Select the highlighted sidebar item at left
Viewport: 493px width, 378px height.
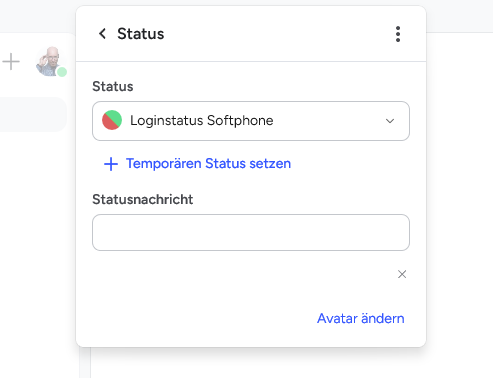coord(33,114)
